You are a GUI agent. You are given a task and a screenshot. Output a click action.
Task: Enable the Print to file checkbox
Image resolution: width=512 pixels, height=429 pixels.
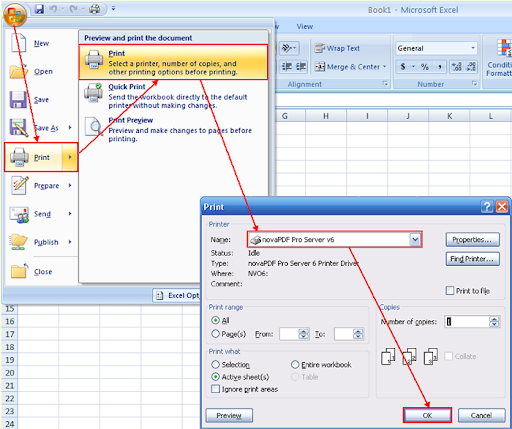[x=450, y=291]
